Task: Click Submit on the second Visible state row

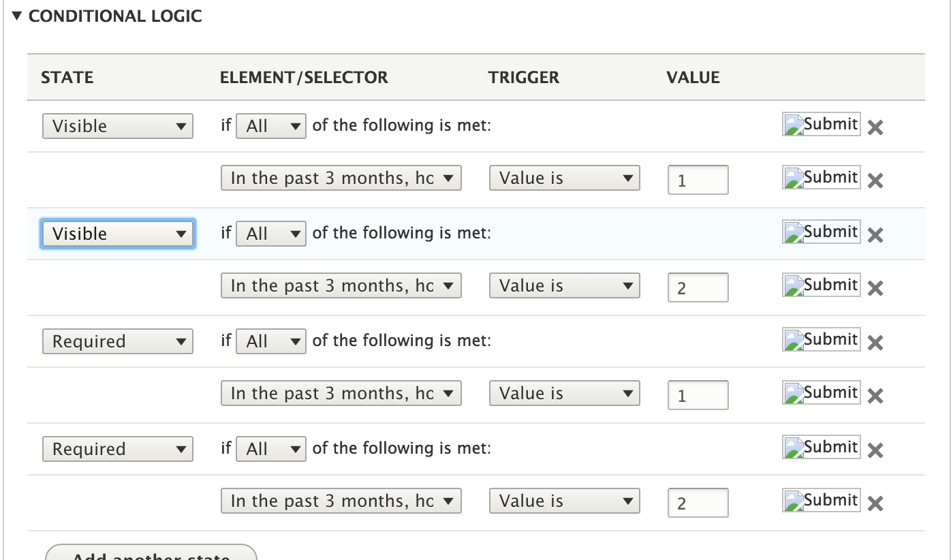Action: [x=821, y=232]
